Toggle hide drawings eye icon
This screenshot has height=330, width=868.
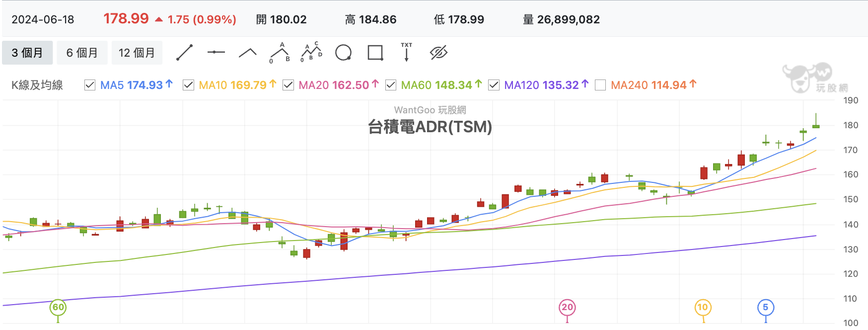tap(438, 53)
